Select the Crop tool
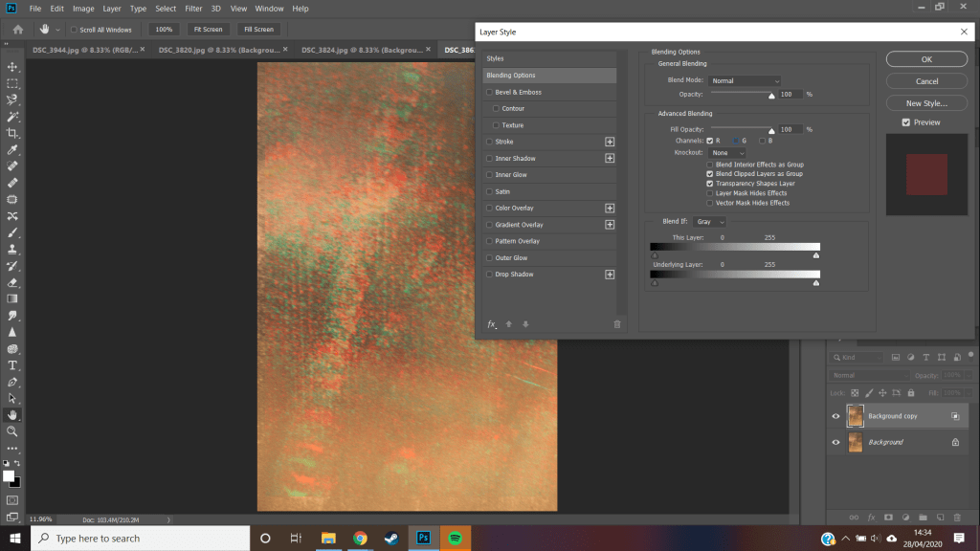This screenshot has width=980, height=551. click(12, 133)
